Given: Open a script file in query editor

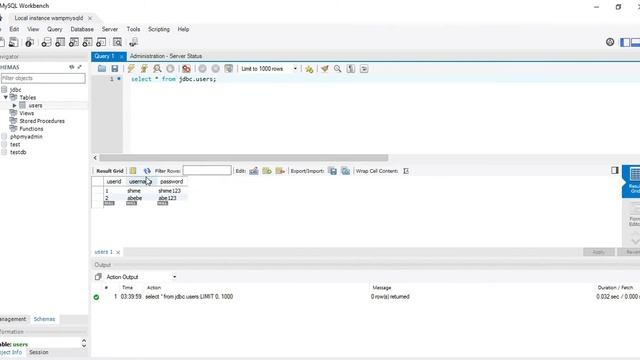Looking at the screenshot, I should point(102,69).
